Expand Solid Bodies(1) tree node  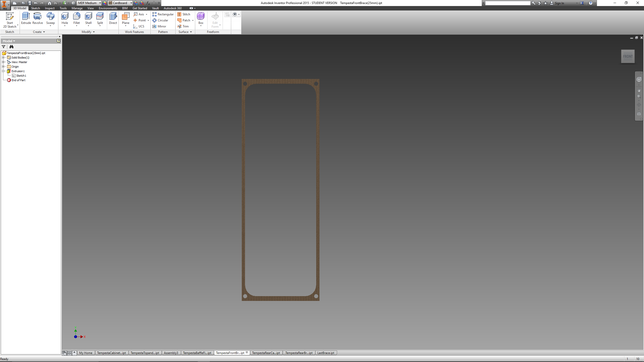(x=4, y=58)
